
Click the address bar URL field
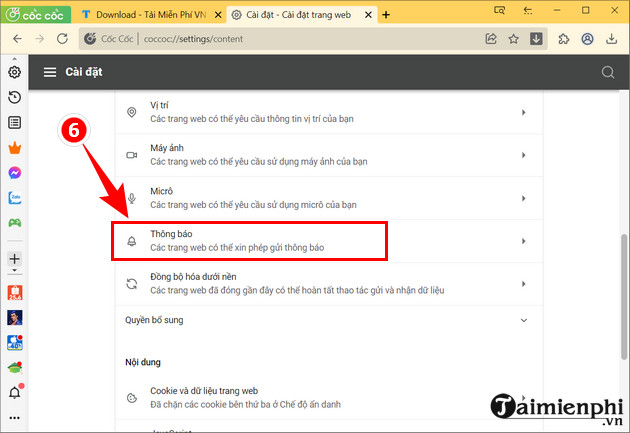pos(300,39)
